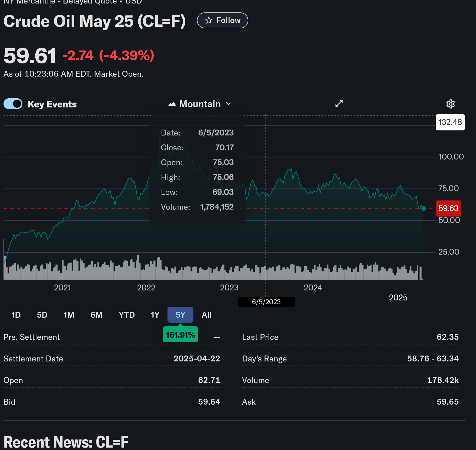Click the 2022 x-axis year label
Viewport: 476px width, 450px height.
[146, 287]
